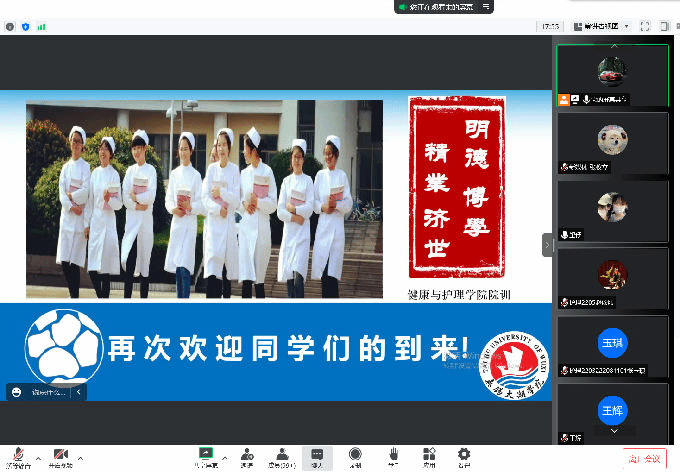Toggle the microphone mute button
The image size is (680, 472).
tap(15, 455)
